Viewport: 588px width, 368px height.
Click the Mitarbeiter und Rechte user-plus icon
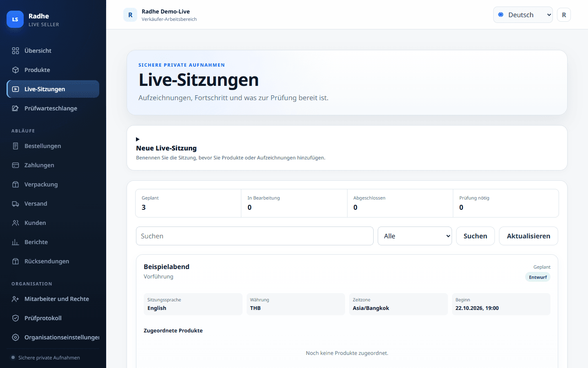click(16, 299)
